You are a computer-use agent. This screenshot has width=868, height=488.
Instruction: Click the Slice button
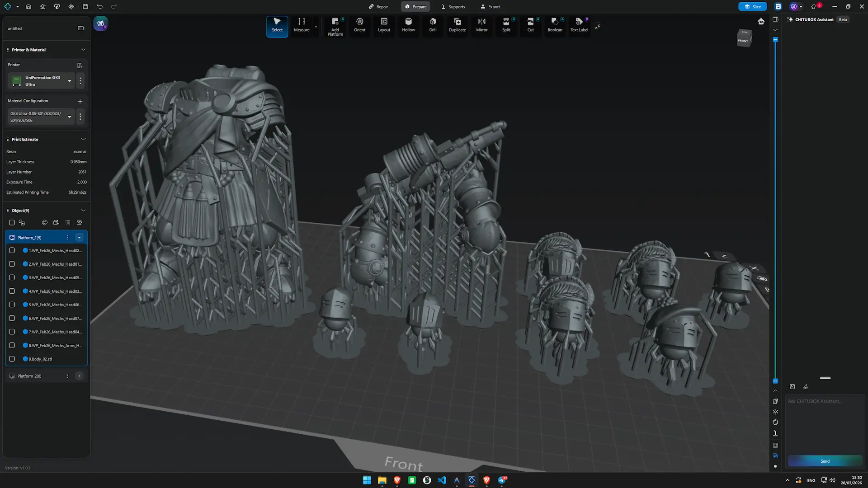[753, 7]
